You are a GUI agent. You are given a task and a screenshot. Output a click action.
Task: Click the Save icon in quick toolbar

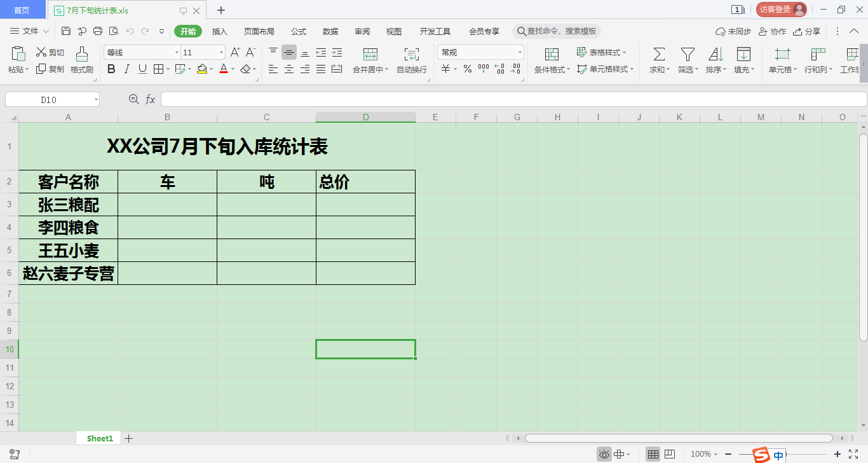[x=66, y=31]
